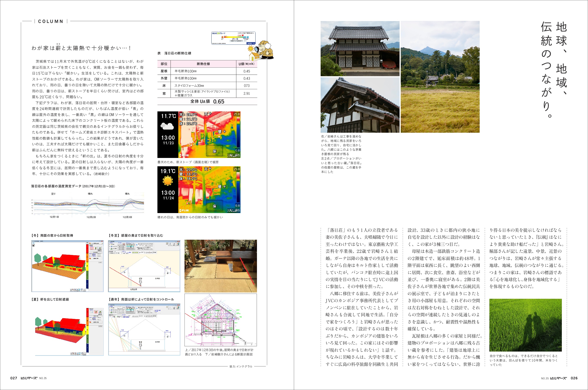Click the vertical title 地球、地域、伝統のつながり。
This screenshot has width=588, height=390.
(554, 70)
